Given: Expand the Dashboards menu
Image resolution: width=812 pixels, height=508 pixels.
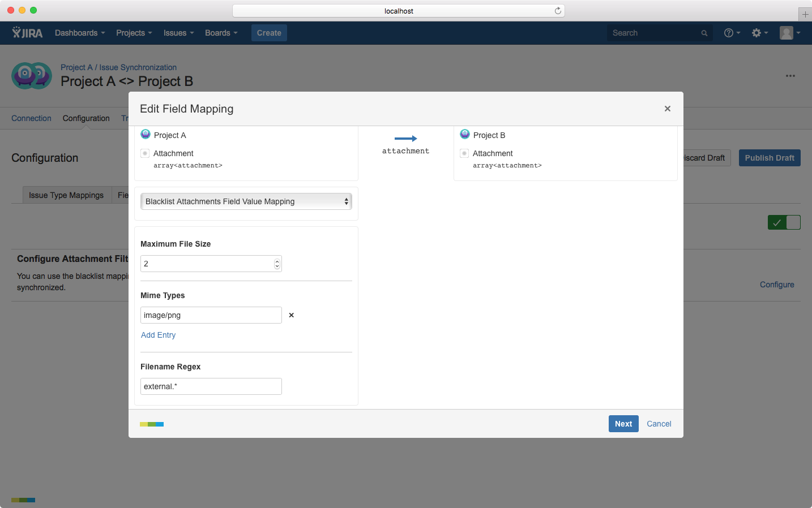Looking at the screenshot, I should [x=80, y=33].
